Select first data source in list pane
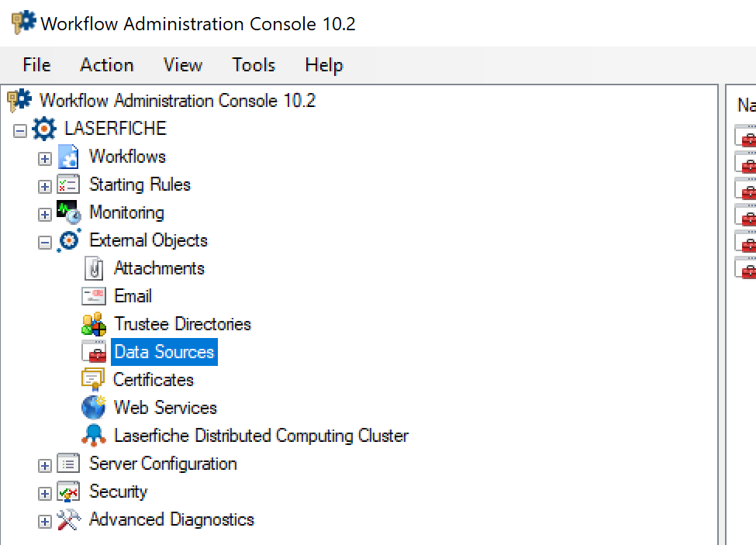Image resolution: width=756 pixels, height=545 pixels. [x=745, y=136]
